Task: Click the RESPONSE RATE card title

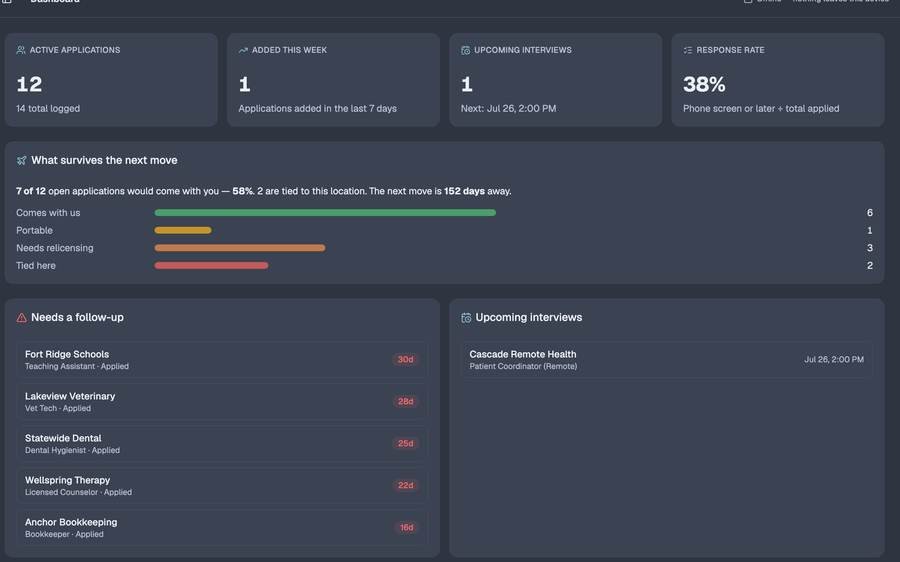Action: tap(731, 50)
